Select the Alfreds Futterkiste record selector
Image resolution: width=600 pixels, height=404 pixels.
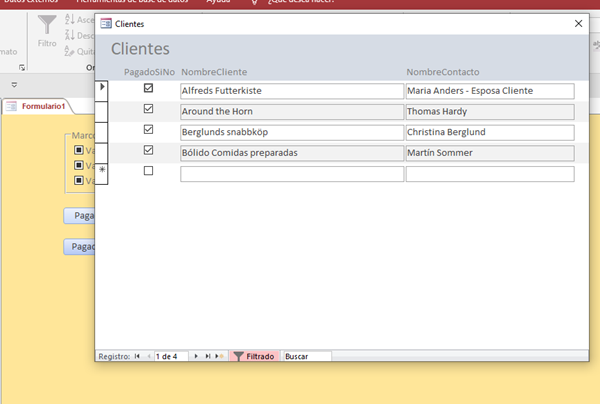[x=101, y=91]
